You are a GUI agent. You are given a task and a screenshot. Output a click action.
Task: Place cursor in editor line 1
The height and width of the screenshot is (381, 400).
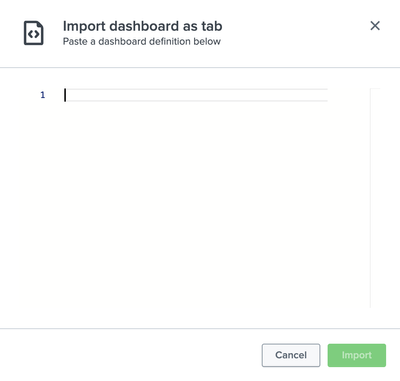196,95
